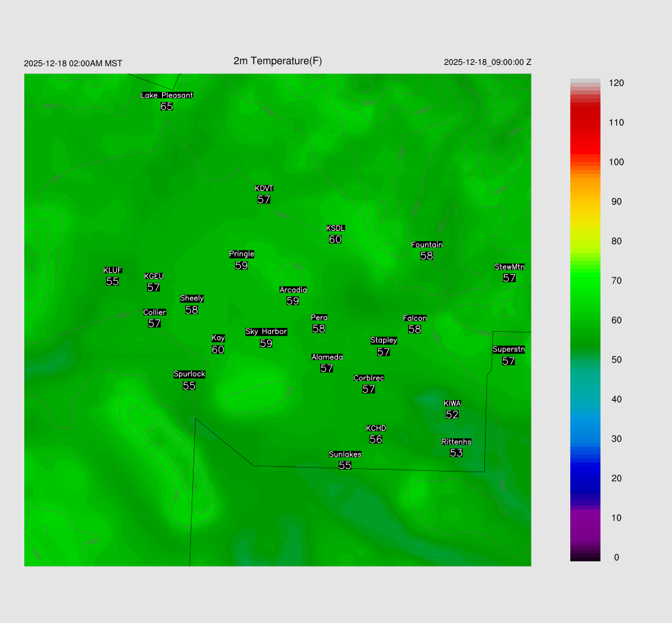Click the 2m Temperature(F) chart title
The width and height of the screenshot is (672, 623).
[278, 61]
